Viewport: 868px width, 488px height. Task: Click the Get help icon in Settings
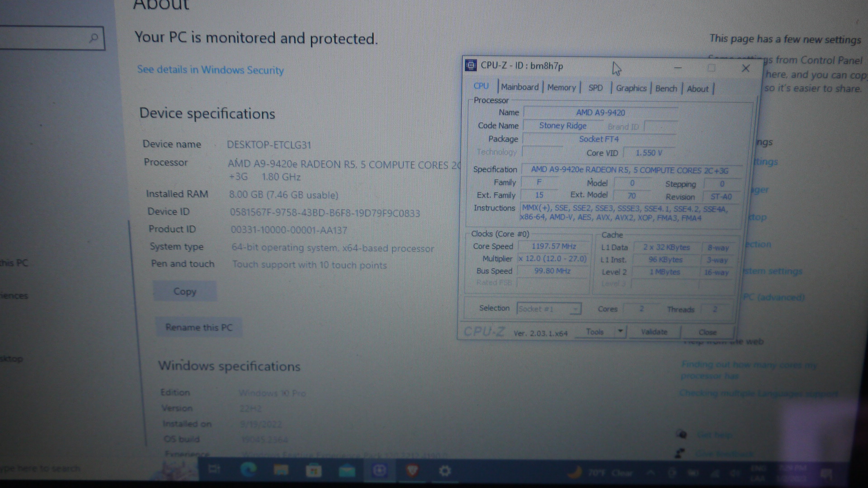click(x=682, y=435)
